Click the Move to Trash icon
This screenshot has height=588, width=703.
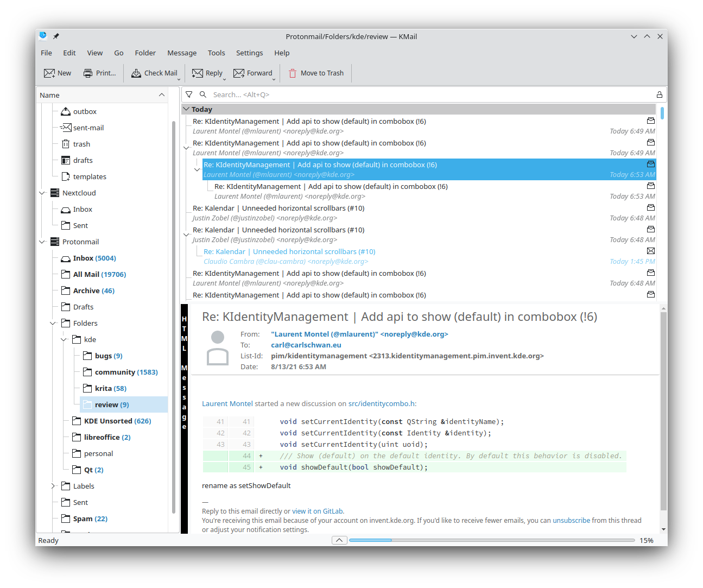point(293,73)
